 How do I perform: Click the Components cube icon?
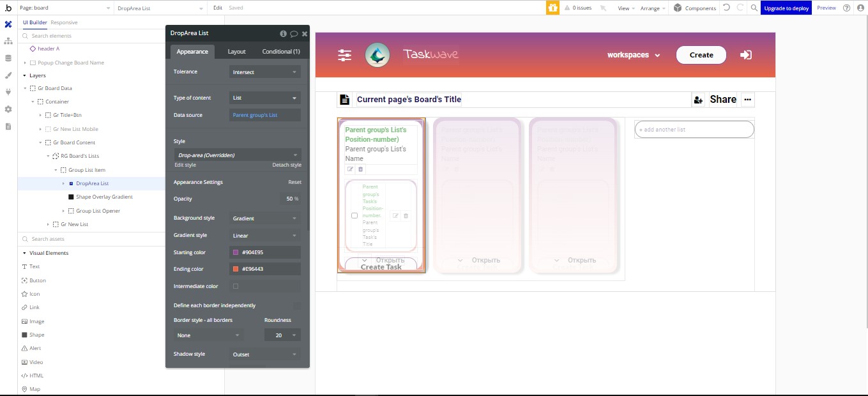pyautogui.click(x=678, y=8)
